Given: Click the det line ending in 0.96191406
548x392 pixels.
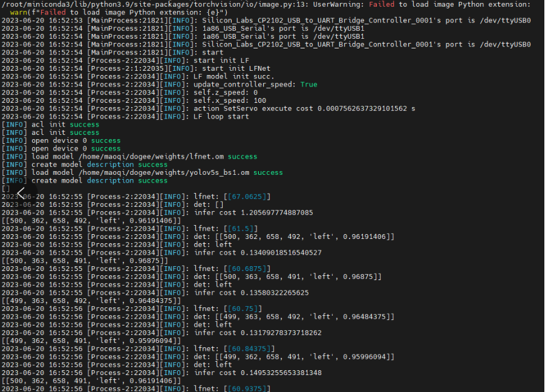Looking at the screenshot, I should (x=198, y=237).
